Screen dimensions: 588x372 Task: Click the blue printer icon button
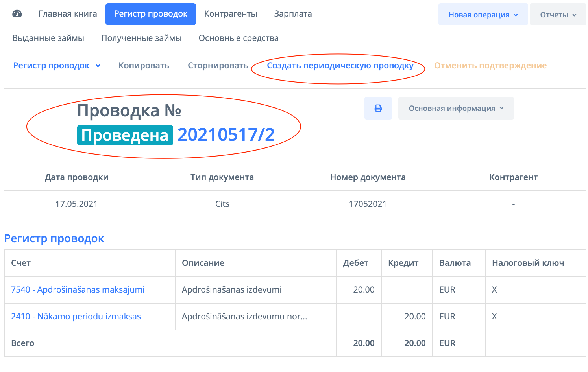[378, 108]
